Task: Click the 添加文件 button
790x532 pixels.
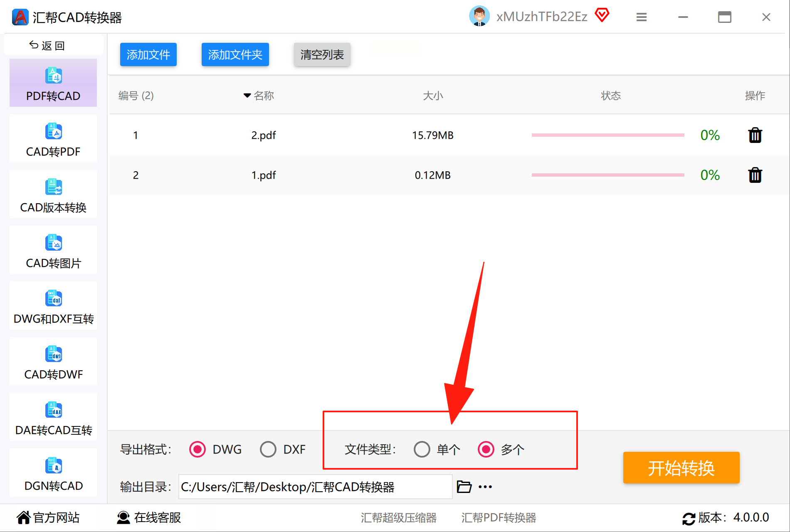Action: tap(148, 54)
